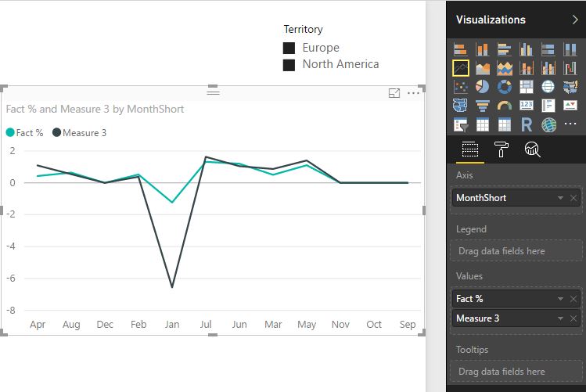Tick the North America territory checkbox
This screenshot has height=392, width=586.
coord(289,65)
